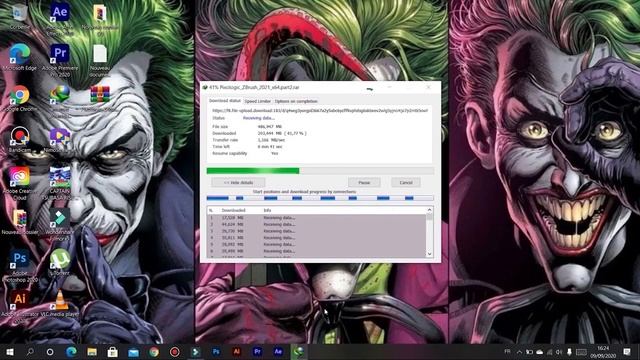The image size is (640, 360).
Task: Open Bandicam recorder from the taskbar
Action: (x=175, y=351)
